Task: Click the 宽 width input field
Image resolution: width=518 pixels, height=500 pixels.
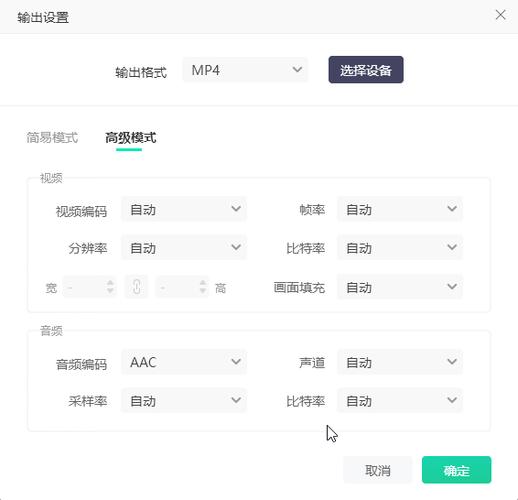Action: pos(89,287)
